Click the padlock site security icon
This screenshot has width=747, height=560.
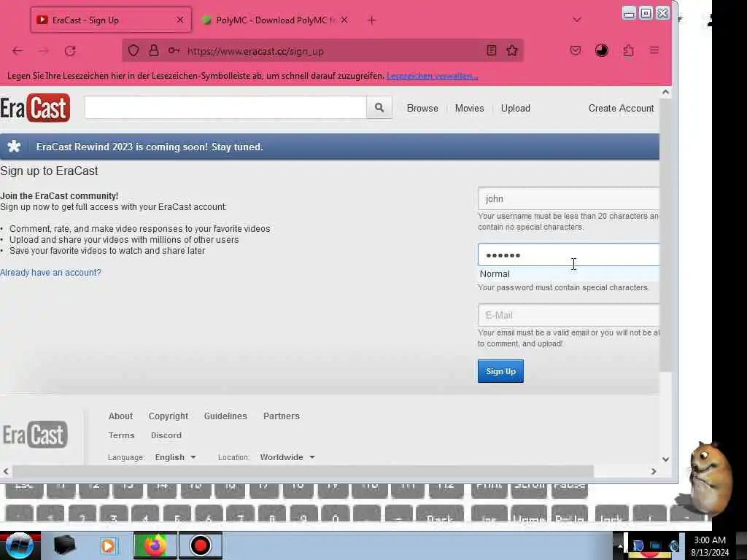point(153,50)
